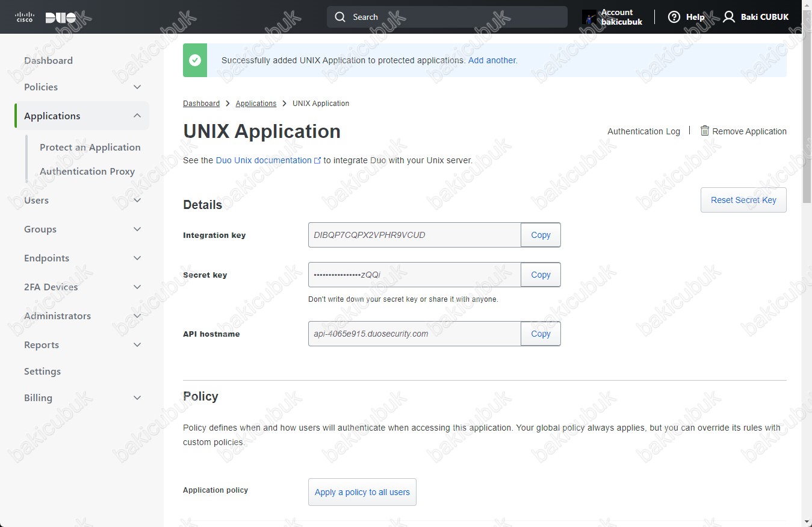Viewport: 812px width, 527px height.
Task: Click the Help question mark icon
Action: point(674,17)
